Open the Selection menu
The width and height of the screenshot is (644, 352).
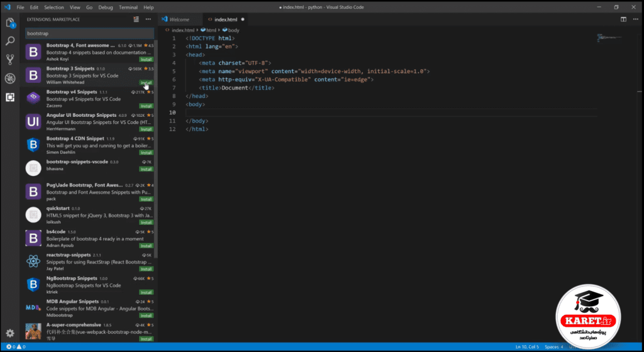54,8
